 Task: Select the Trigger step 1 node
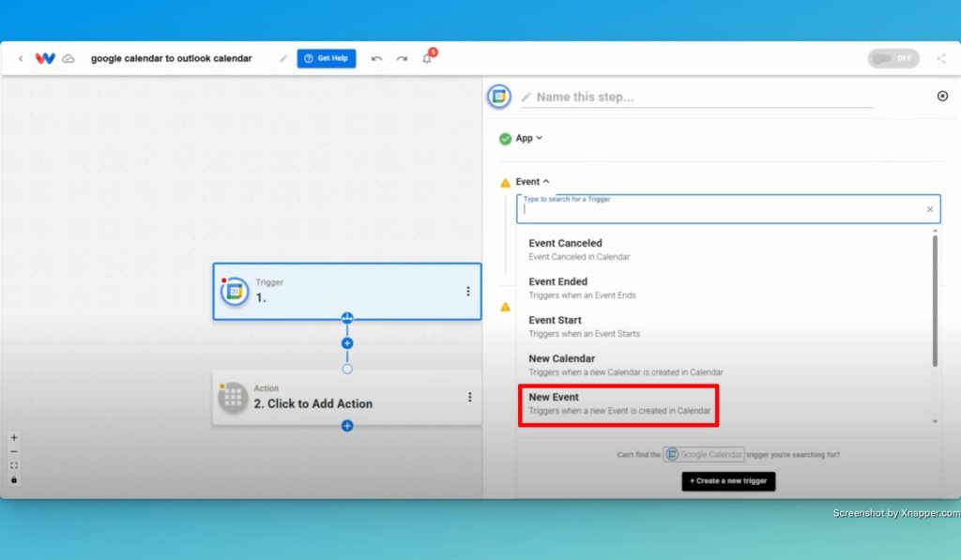pyautogui.click(x=347, y=292)
